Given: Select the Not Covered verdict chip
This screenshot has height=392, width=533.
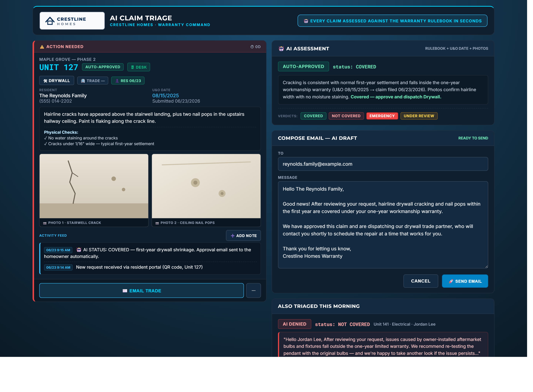Looking at the screenshot, I should 346,116.
